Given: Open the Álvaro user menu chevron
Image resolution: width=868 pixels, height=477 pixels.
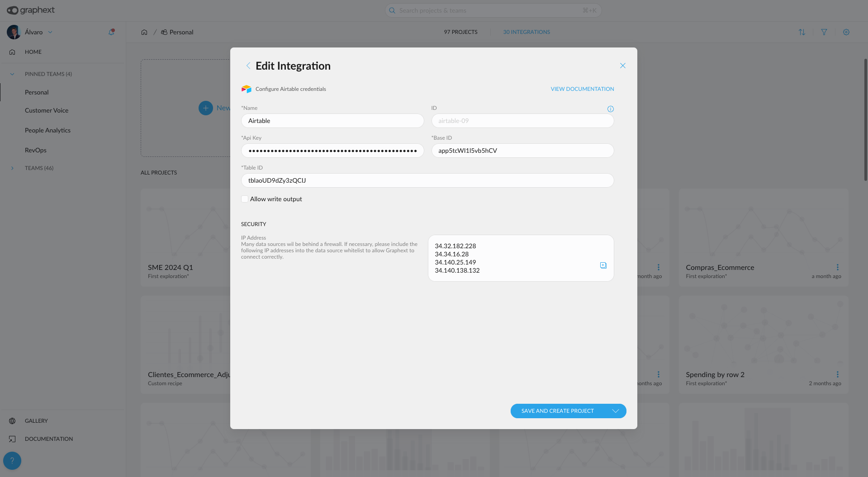Looking at the screenshot, I should pyautogui.click(x=50, y=32).
